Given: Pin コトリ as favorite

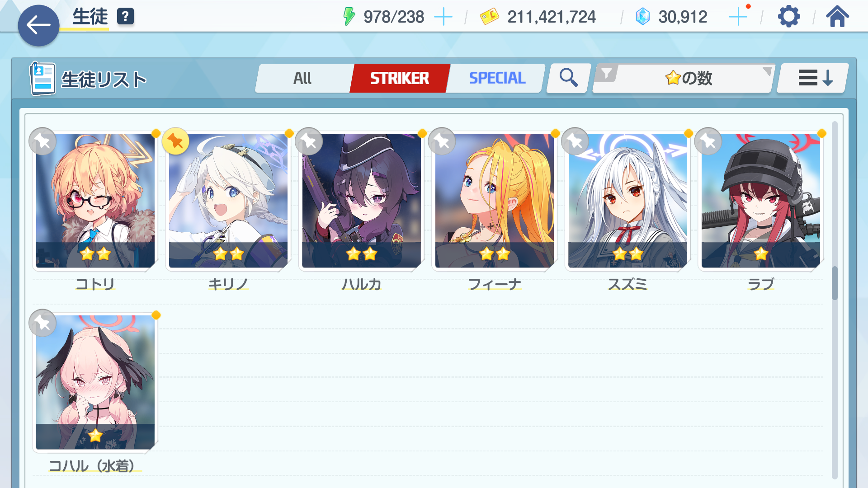Looking at the screenshot, I should [x=42, y=141].
